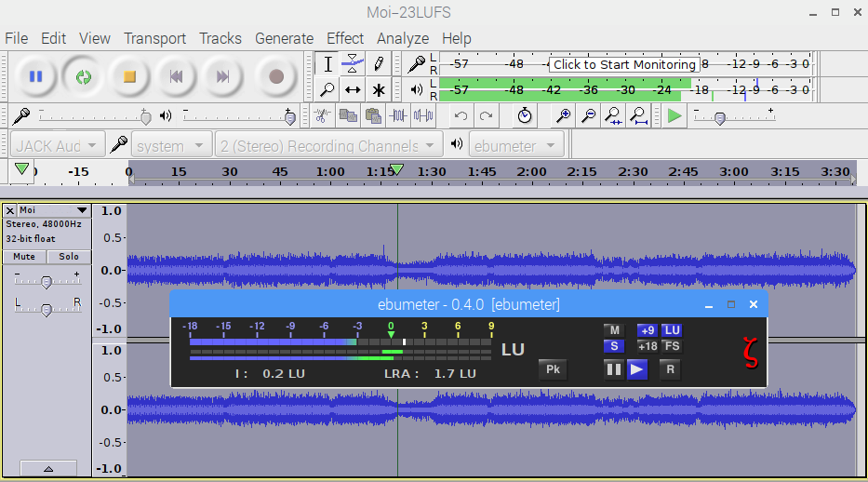
Task: Click the Paste icon
Action: click(x=373, y=115)
